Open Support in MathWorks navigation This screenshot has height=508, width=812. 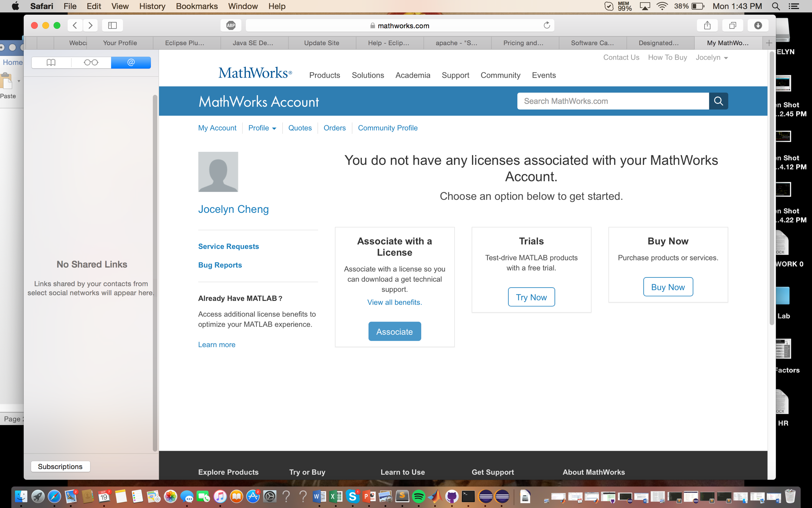coord(455,75)
